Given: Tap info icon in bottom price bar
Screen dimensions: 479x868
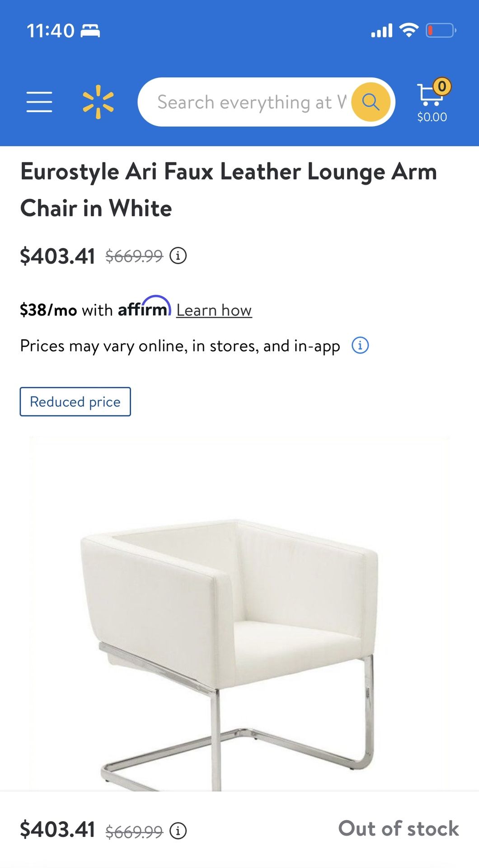Looking at the screenshot, I should pyautogui.click(x=178, y=830).
